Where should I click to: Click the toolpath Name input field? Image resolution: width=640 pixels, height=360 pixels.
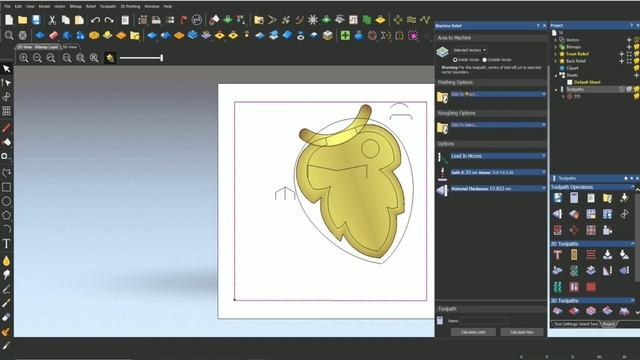coord(484,321)
